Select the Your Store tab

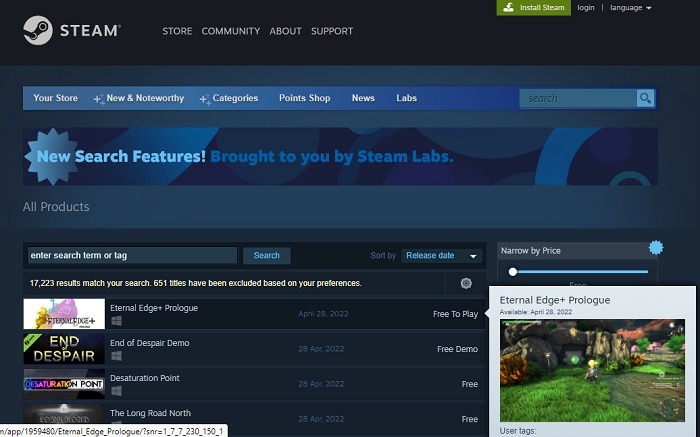pyautogui.click(x=55, y=98)
